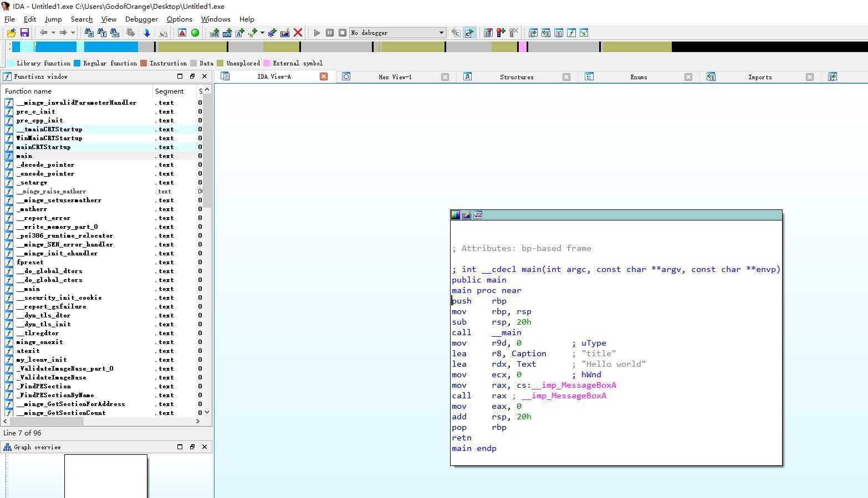The image size is (868, 498).
Task: Click the add breakpoint icon
Action: (x=501, y=33)
